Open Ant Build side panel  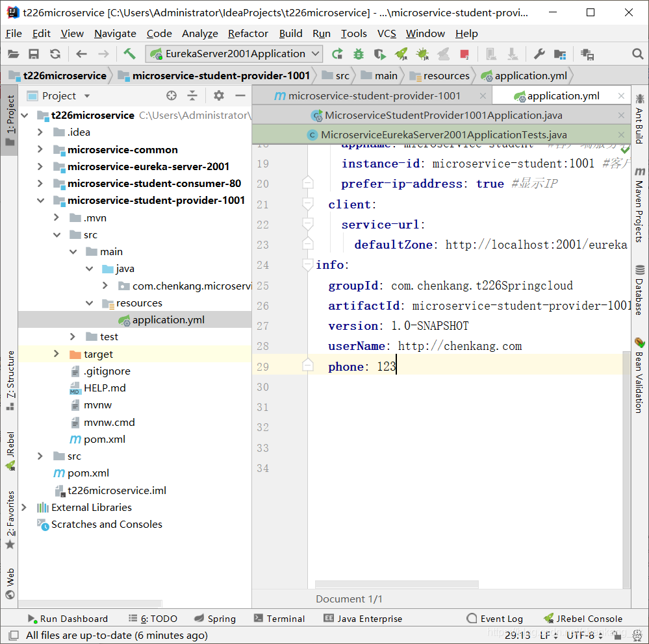(x=639, y=119)
